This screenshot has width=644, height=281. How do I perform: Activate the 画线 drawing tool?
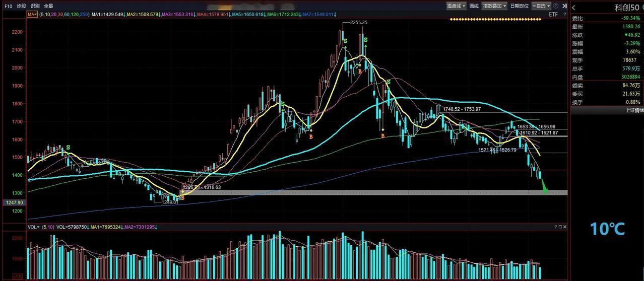pos(474,6)
